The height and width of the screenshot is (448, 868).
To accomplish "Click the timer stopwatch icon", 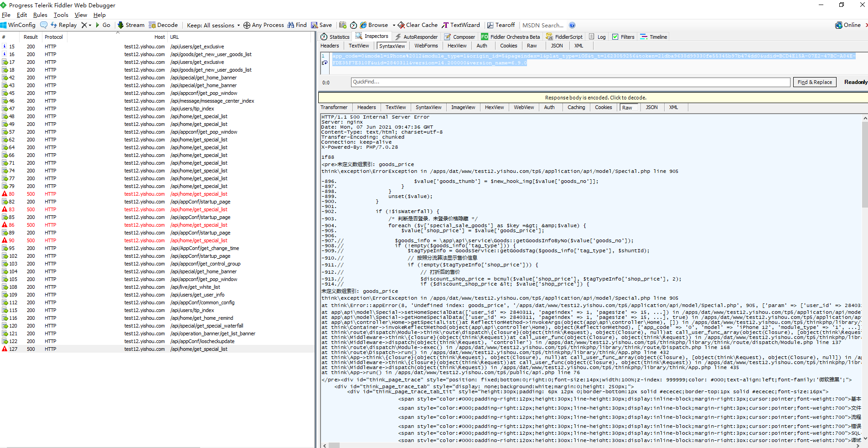I will click(x=353, y=25).
